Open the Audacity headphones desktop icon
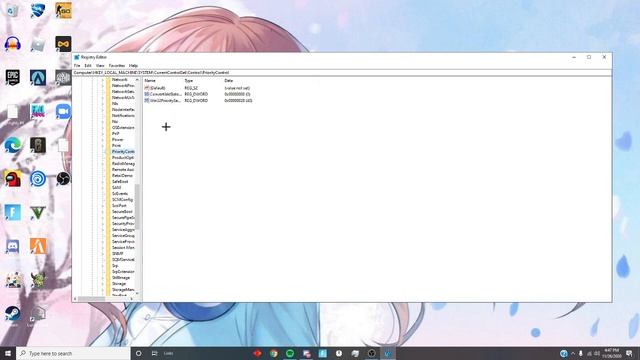Screen dimensions: 640x360 13,44
